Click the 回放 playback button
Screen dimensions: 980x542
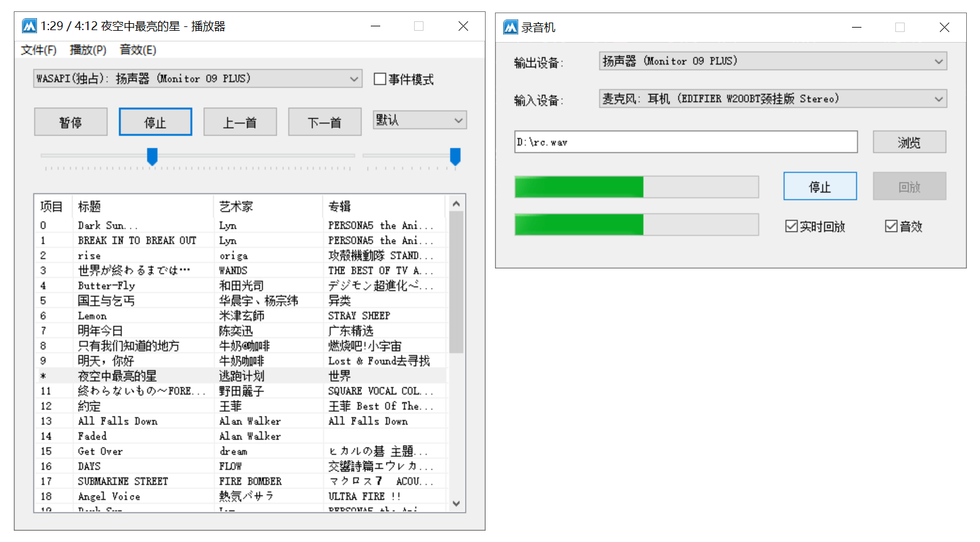pyautogui.click(x=910, y=186)
